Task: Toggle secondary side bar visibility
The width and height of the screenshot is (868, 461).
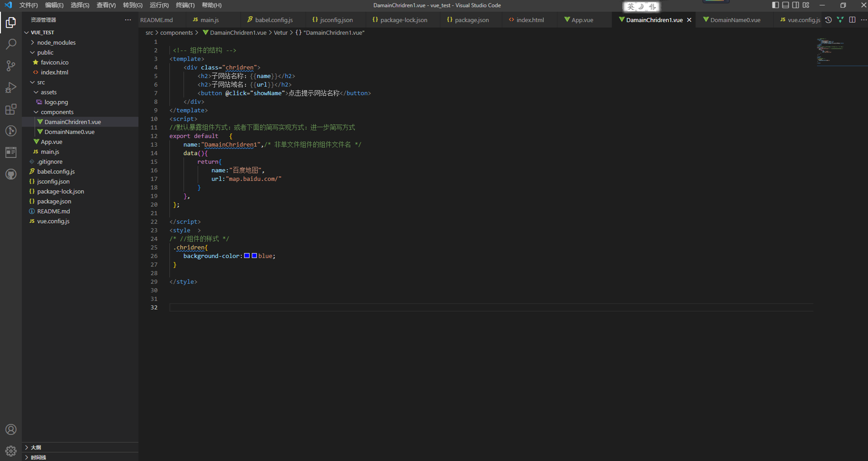Action: [x=796, y=5]
